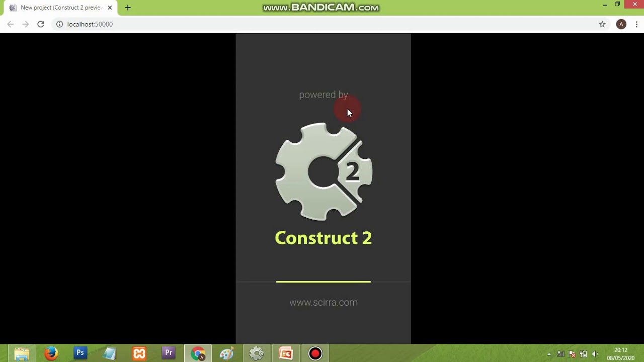The width and height of the screenshot is (644, 362).
Task: Open Photoshop from the taskbar
Action: 80,353
